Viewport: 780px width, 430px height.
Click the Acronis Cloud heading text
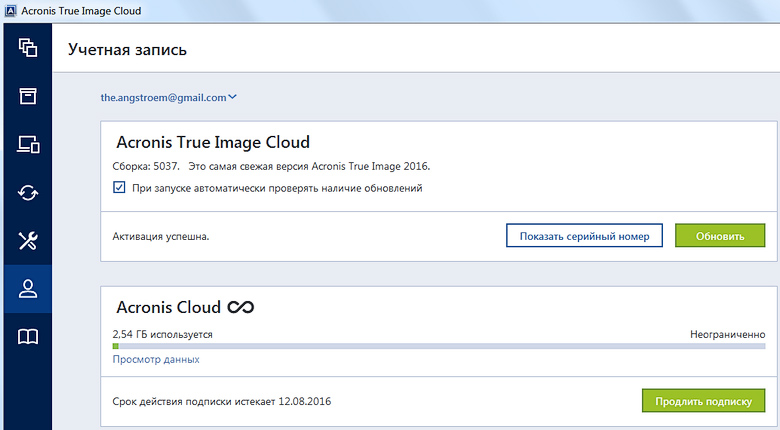[168, 308]
